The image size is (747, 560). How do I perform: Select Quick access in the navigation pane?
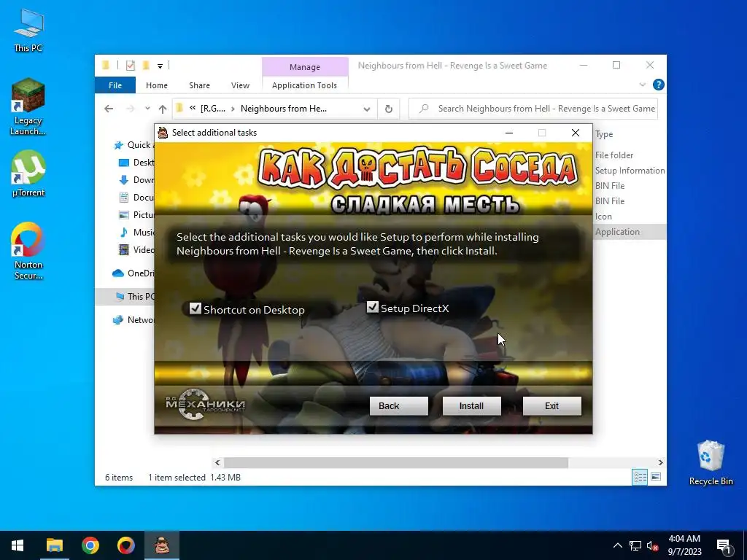[133, 145]
